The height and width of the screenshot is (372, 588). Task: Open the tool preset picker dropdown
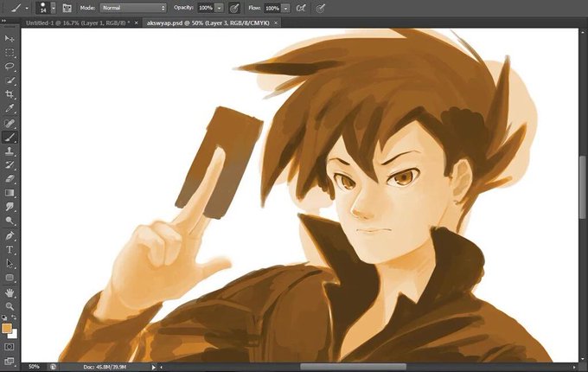pyautogui.click(x=27, y=8)
